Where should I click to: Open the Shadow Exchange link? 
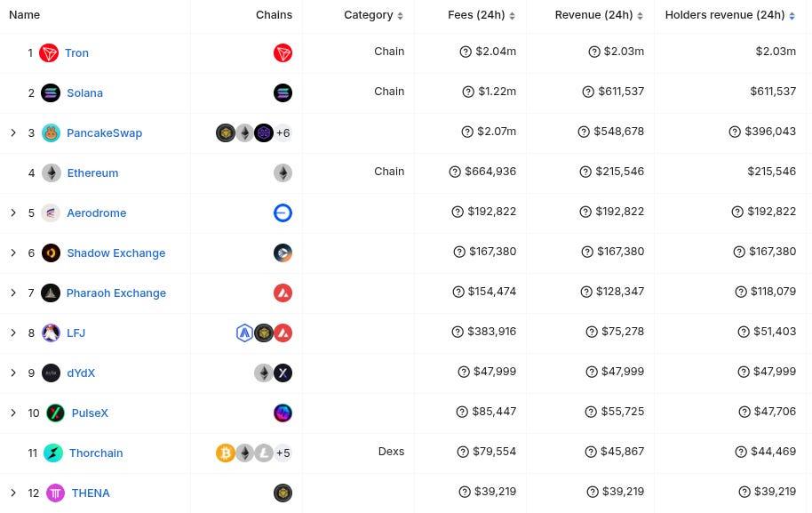pyautogui.click(x=116, y=253)
